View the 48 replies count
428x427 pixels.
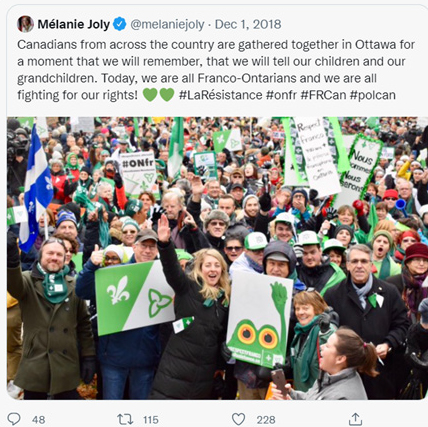(x=39, y=419)
